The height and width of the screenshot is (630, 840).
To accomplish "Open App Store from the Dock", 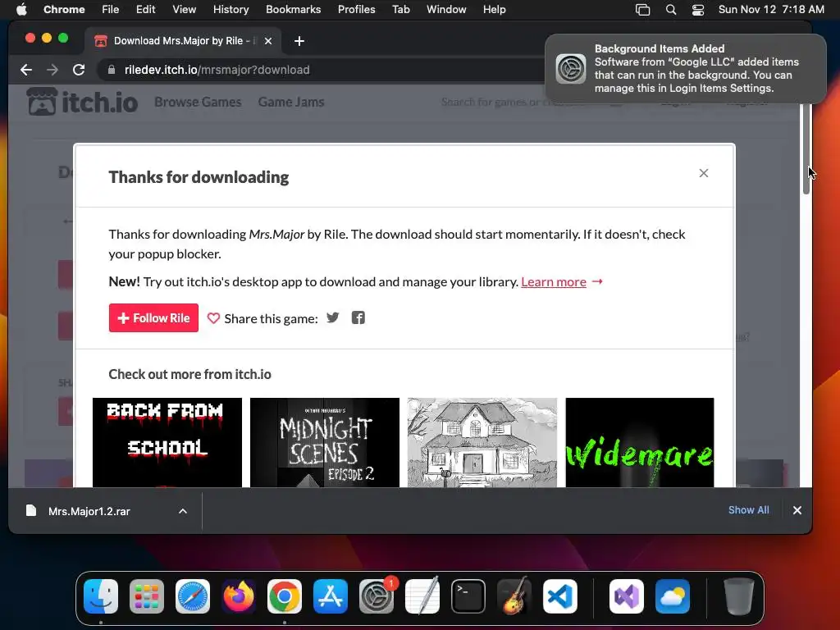I will [x=331, y=596].
